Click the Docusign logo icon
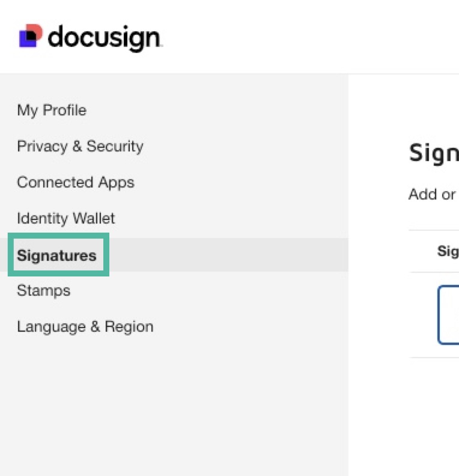The height and width of the screenshot is (476, 459). pos(31,36)
